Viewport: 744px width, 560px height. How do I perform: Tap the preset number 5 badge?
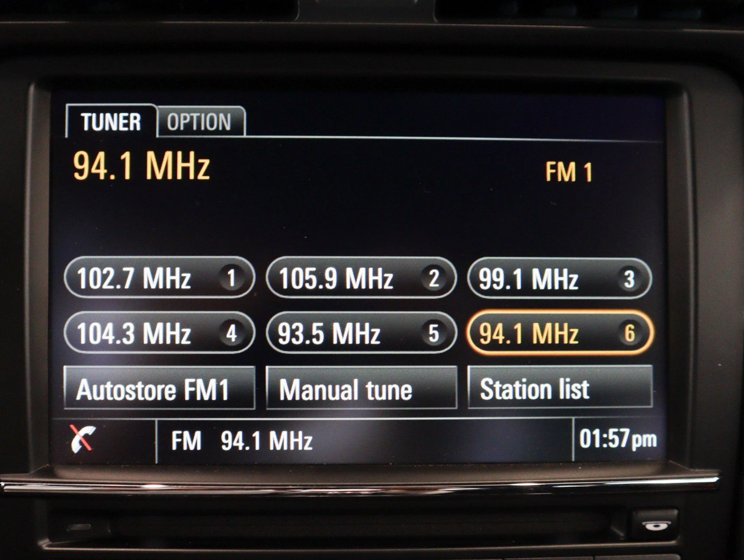(434, 333)
